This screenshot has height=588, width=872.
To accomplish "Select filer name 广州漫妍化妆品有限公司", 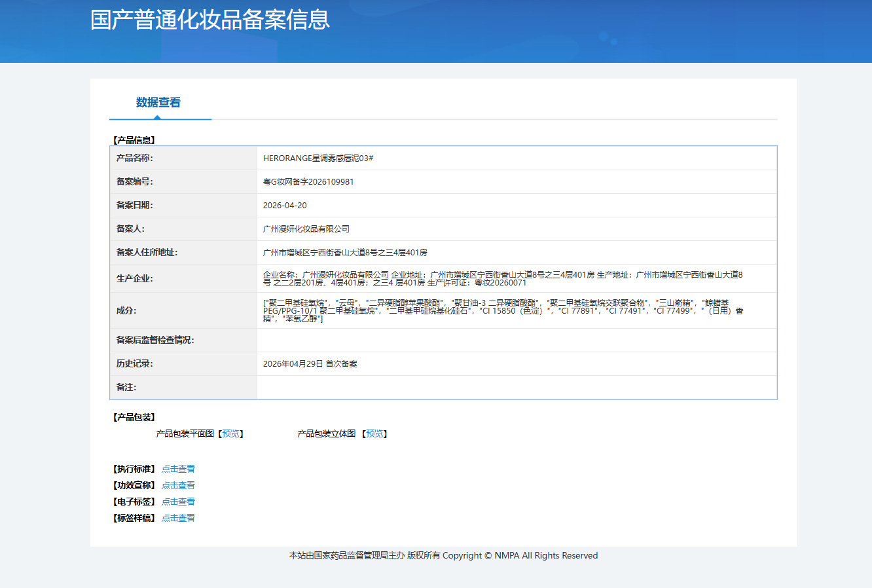I will [306, 229].
